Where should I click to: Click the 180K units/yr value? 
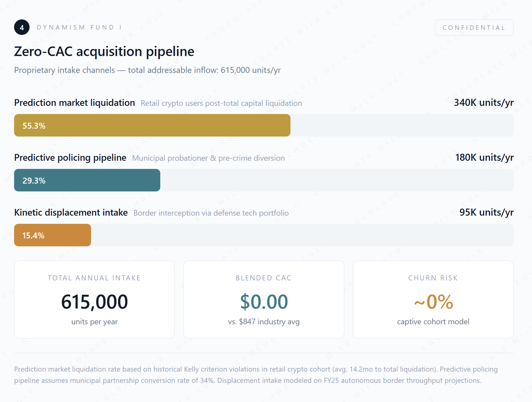484,157
